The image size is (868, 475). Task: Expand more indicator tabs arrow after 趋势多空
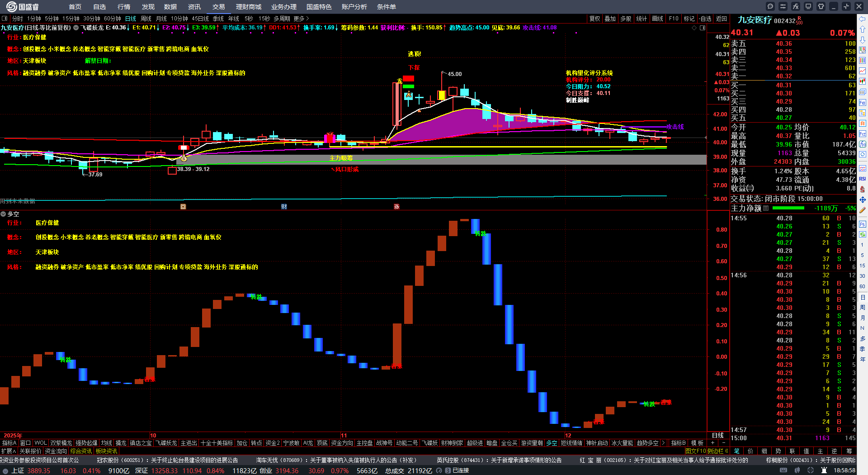(663, 443)
